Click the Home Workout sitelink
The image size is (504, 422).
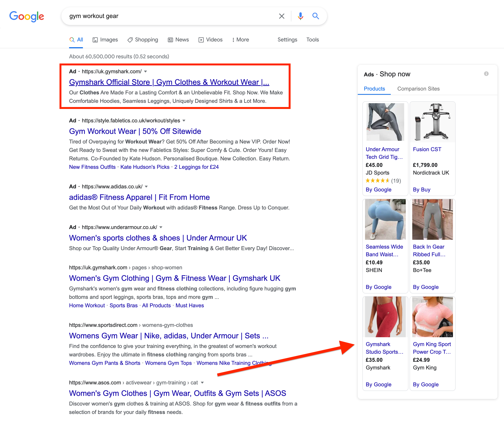(x=87, y=306)
